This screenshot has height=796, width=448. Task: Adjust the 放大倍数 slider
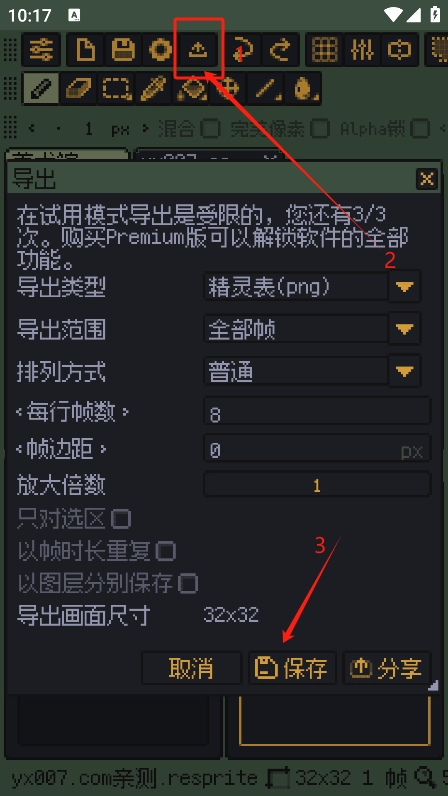[x=317, y=485]
